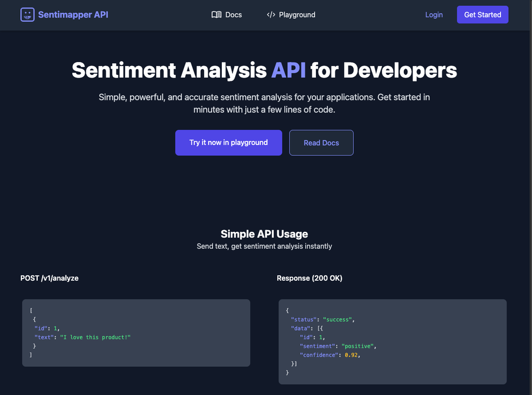
Task: Click the confidence value 0.92
Action: [x=351, y=355]
